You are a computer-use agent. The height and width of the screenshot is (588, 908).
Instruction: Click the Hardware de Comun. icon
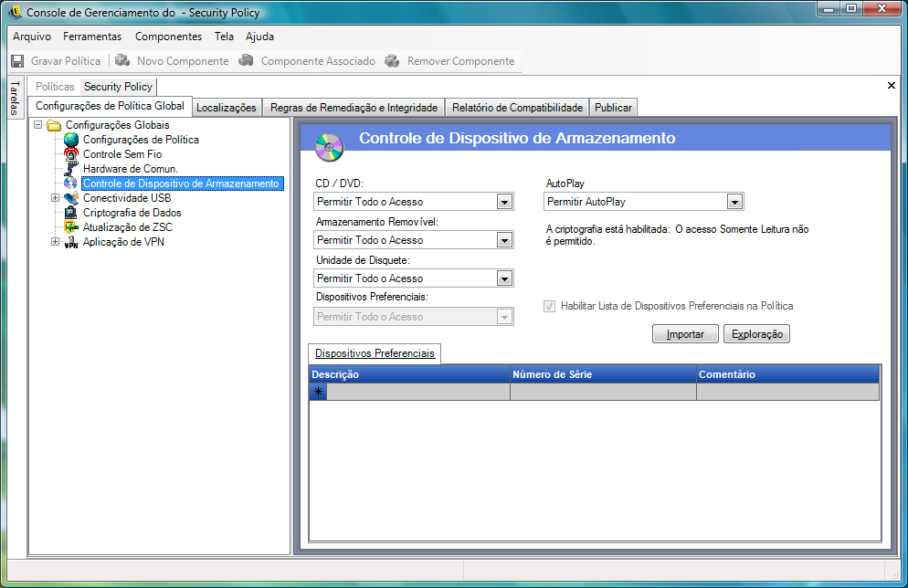coord(71,169)
